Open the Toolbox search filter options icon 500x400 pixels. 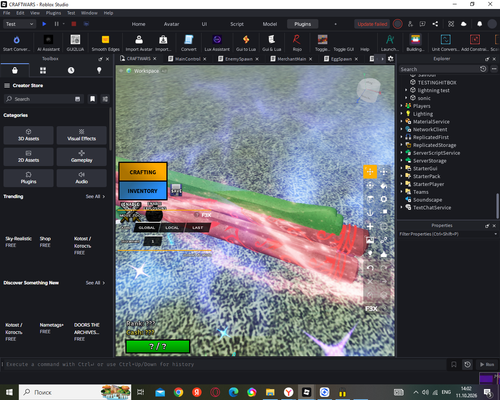105,99
